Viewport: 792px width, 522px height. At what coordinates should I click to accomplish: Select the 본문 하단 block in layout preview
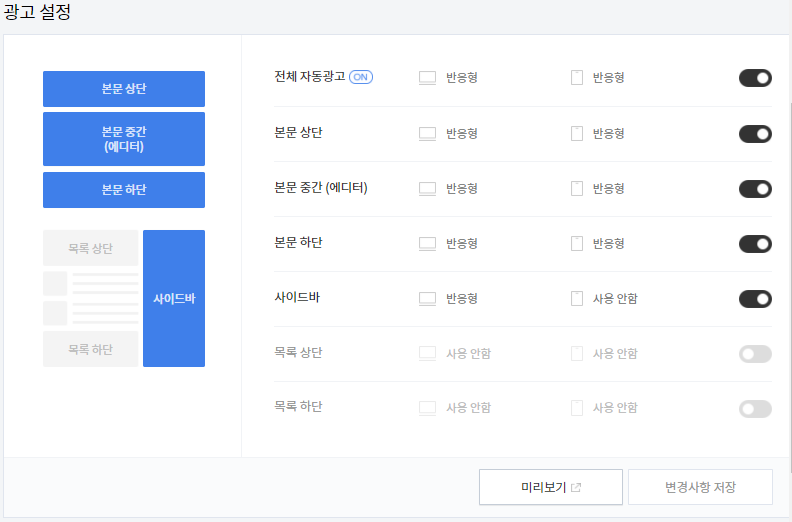[124, 190]
